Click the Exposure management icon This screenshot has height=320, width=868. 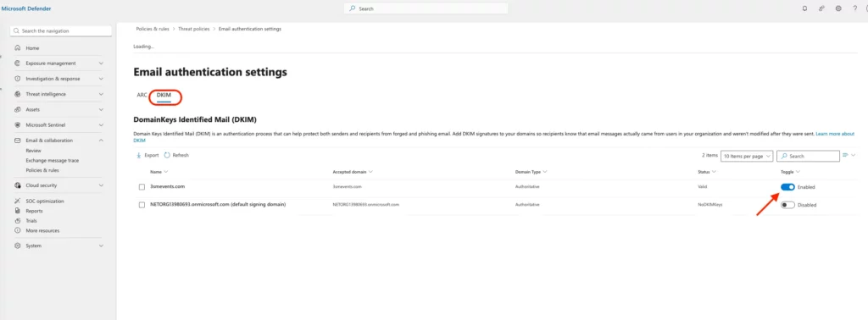click(x=18, y=63)
